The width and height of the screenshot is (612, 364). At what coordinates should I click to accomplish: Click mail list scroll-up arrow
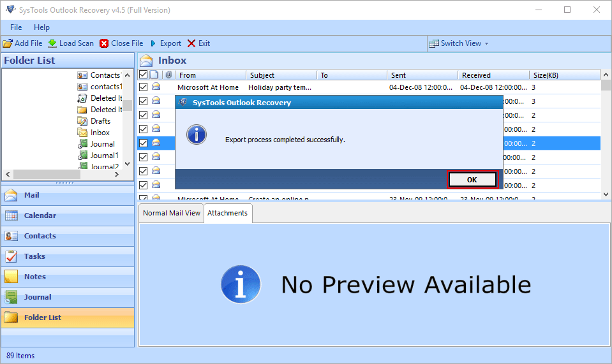606,75
